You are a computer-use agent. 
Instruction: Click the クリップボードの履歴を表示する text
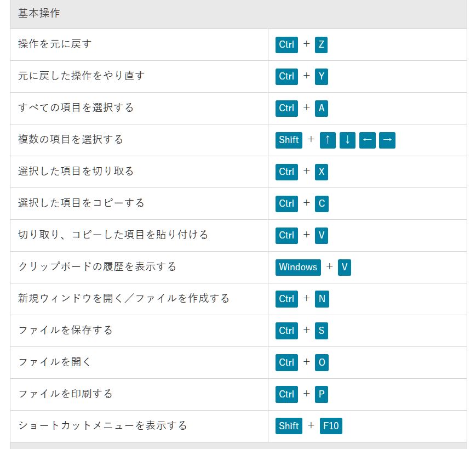click(97, 266)
